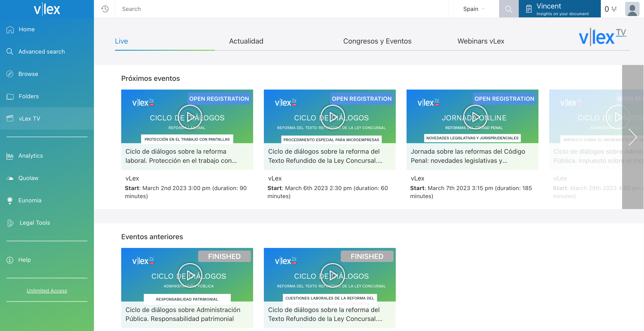Play the Reforma Laboral upcoming event video
Image resolution: width=644 pixels, height=331 pixels.
click(190, 117)
